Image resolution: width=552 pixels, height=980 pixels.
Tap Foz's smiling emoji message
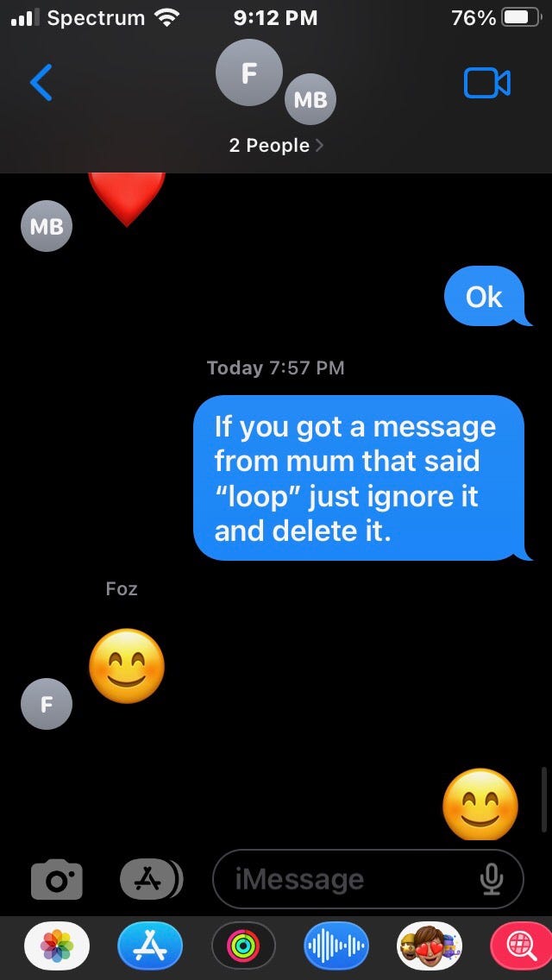[127, 666]
